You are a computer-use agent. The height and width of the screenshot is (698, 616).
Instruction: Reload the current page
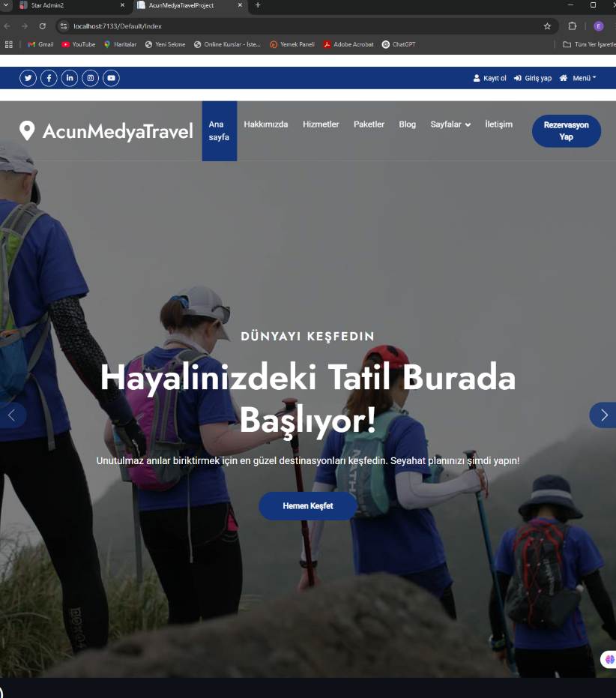[42, 26]
